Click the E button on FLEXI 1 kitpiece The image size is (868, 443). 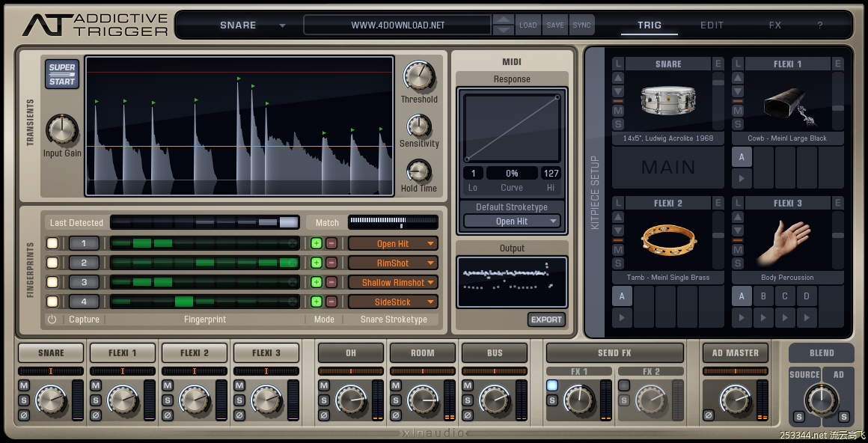[x=838, y=64]
